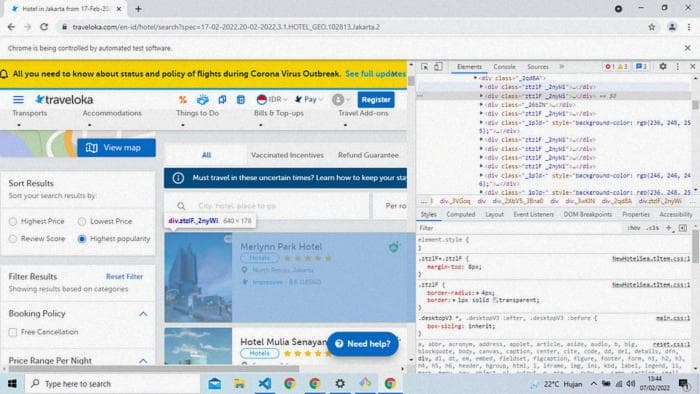Click the Things to Do navigation item
This screenshot has height=394, width=700.
click(197, 113)
